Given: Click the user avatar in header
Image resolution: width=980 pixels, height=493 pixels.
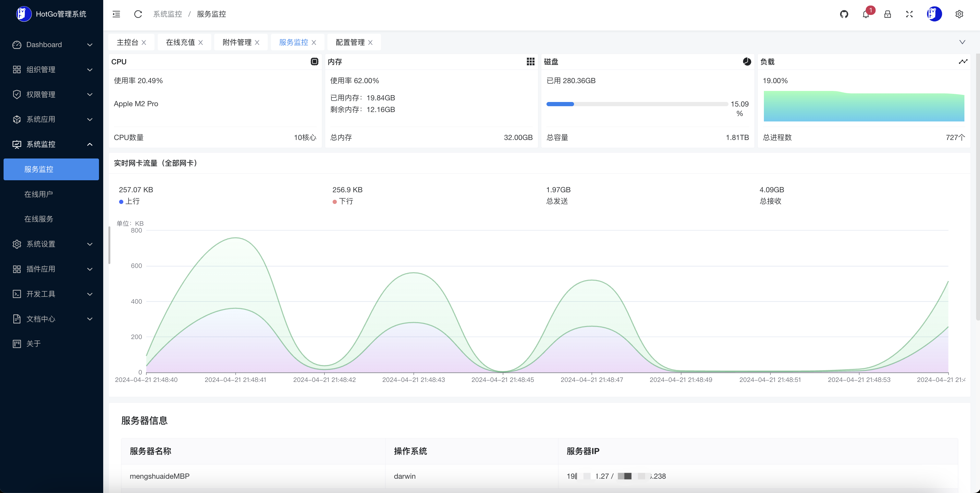Looking at the screenshot, I should (934, 14).
